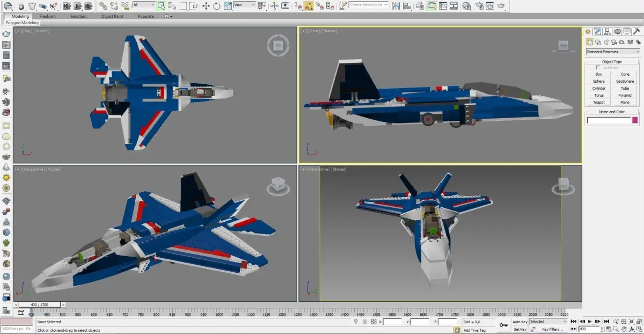Click the object name input field
Viewport: 644px width, 334px height.
pyautogui.click(x=609, y=120)
